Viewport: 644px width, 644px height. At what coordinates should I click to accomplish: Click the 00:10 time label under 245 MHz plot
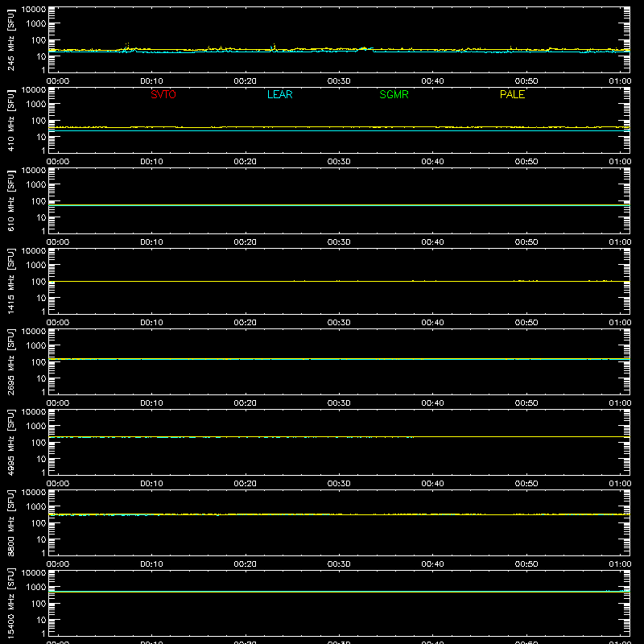[151, 81]
